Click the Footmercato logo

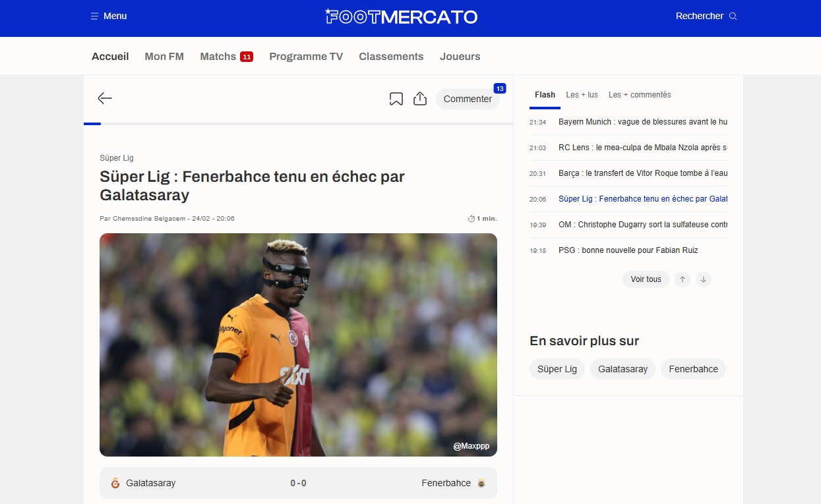[402, 16]
